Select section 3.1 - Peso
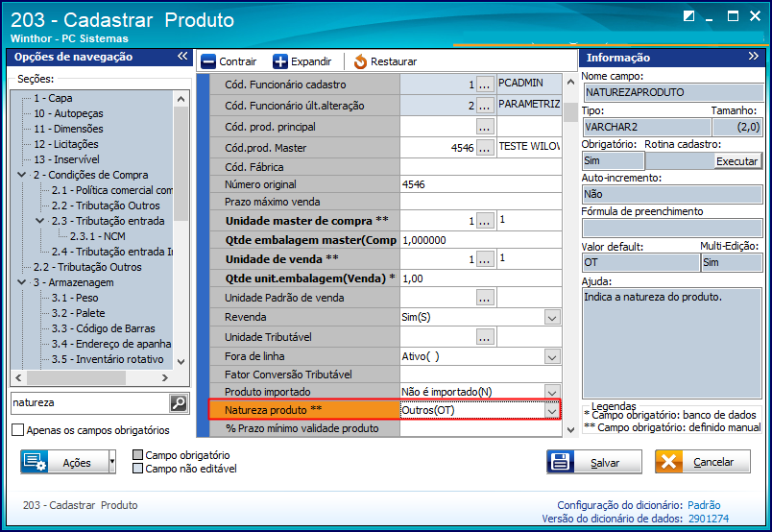Viewport: 772px width, 532px height. pos(75,298)
